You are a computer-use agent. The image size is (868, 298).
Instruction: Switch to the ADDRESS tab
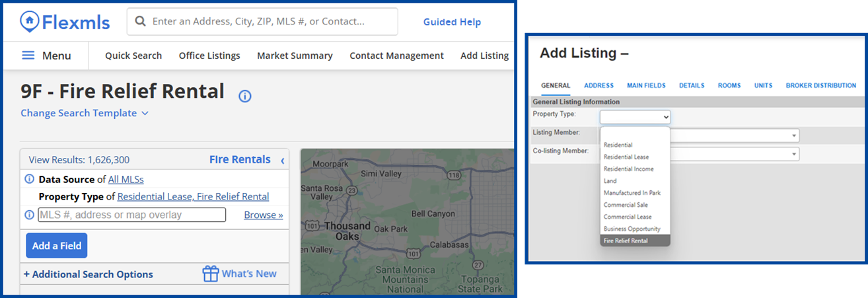(598, 85)
